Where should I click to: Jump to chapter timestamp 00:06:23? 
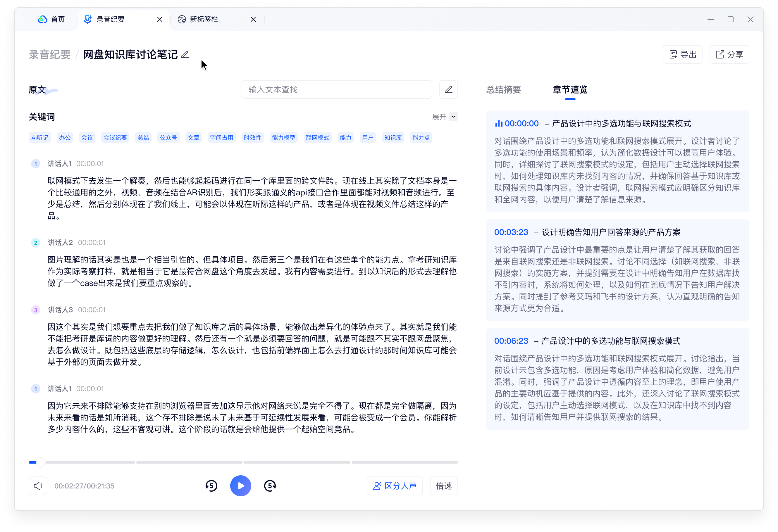click(511, 341)
